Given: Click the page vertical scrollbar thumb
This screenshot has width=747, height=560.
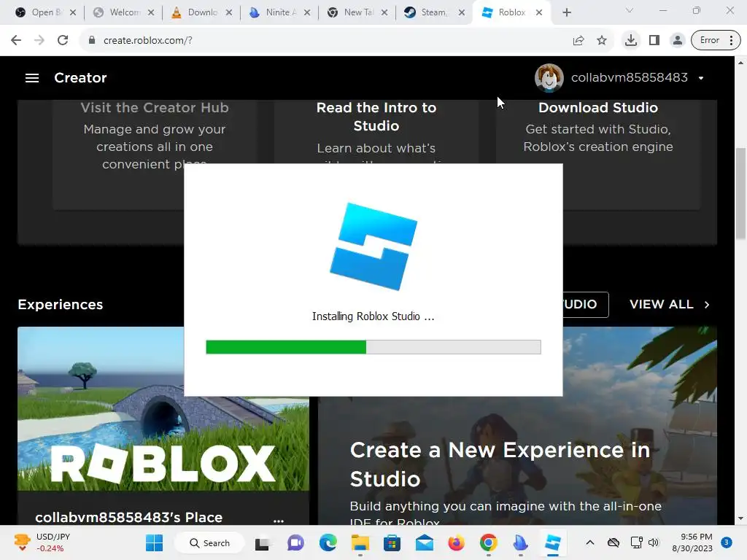Looking at the screenshot, I should coord(741,193).
